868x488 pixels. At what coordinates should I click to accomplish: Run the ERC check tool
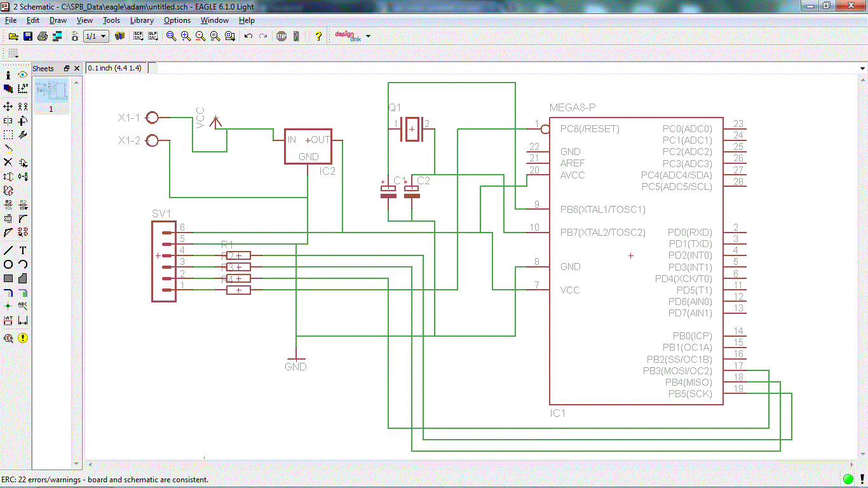pyautogui.click(x=8, y=338)
